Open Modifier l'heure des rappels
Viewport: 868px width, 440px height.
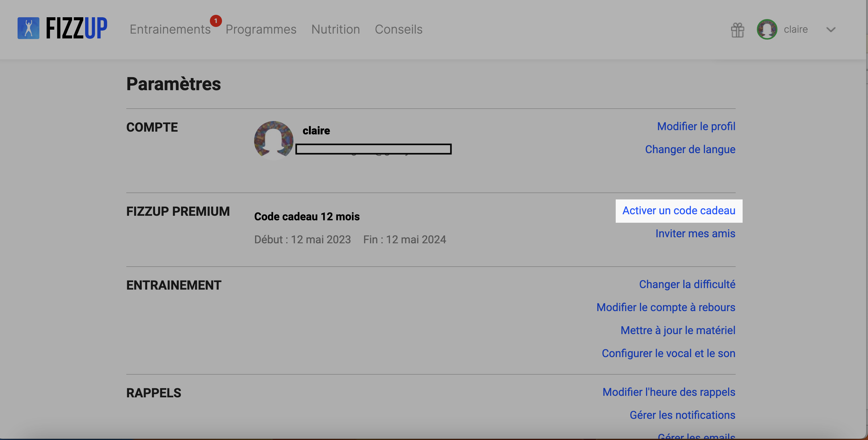click(669, 392)
